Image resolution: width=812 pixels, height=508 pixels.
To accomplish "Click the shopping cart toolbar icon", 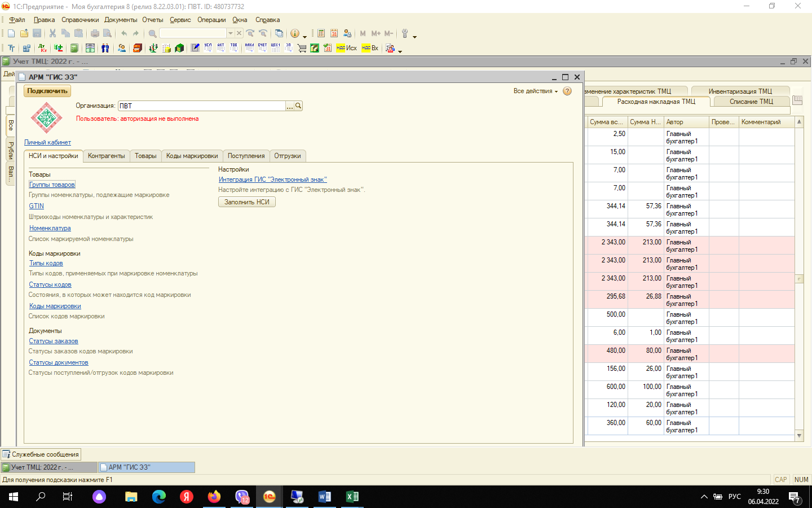I will pos(302,48).
